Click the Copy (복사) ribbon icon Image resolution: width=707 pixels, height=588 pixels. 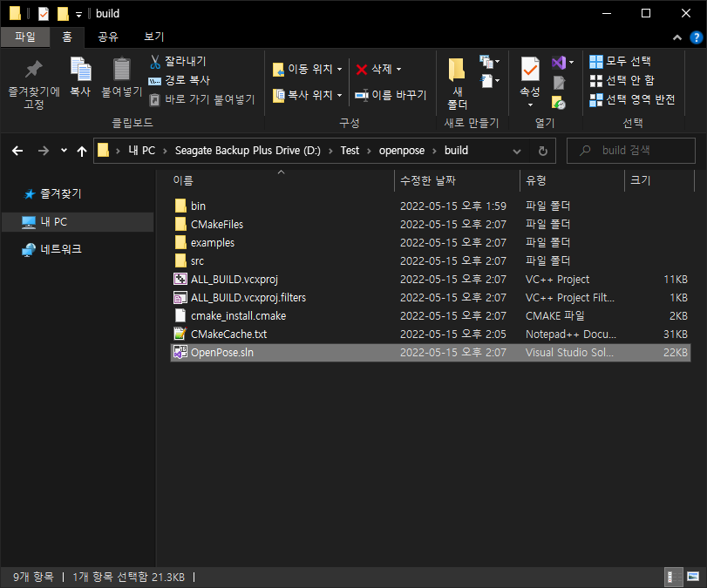coord(81,69)
